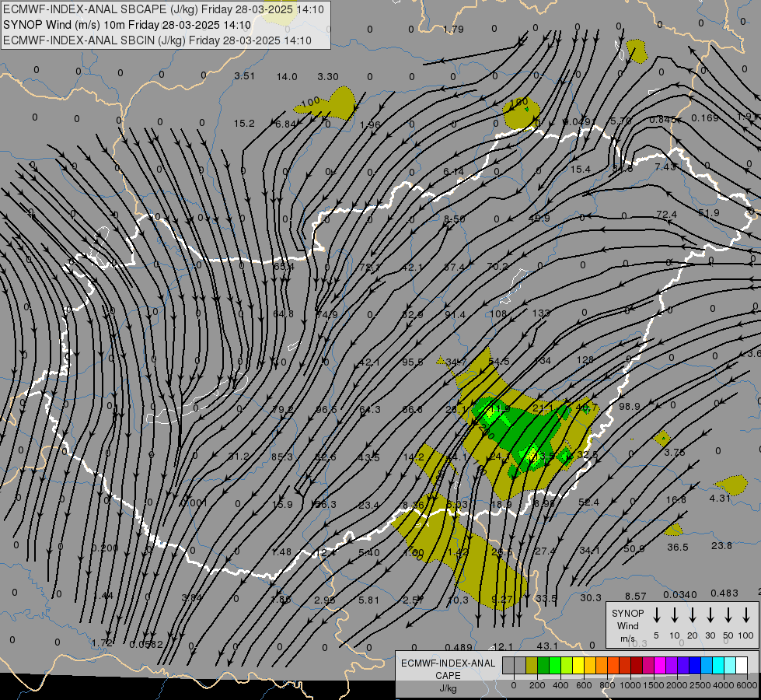Click the 95.5 value on the map
Image resolution: width=761 pixels, height=700 pixels.
click(x=413, y=362)
